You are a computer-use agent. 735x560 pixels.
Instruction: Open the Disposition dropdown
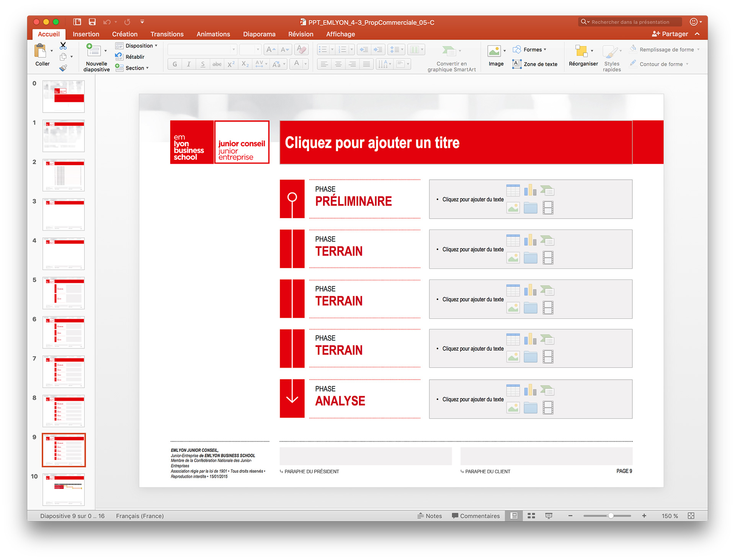[137, 46]
